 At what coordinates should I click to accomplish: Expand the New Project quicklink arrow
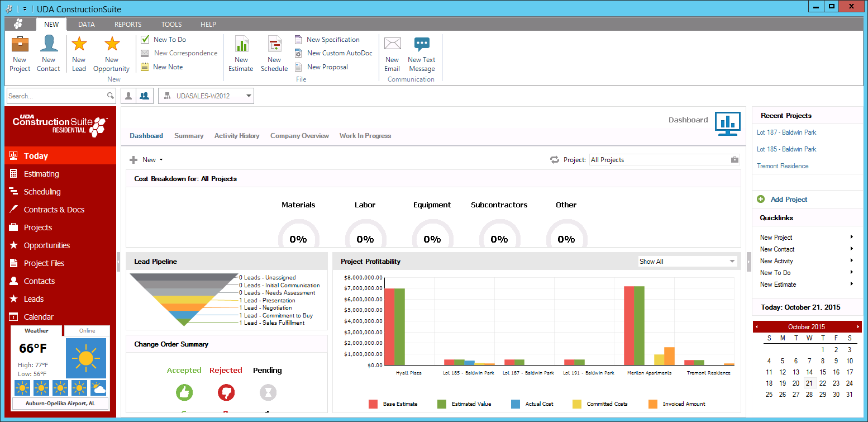click(852, 237)
